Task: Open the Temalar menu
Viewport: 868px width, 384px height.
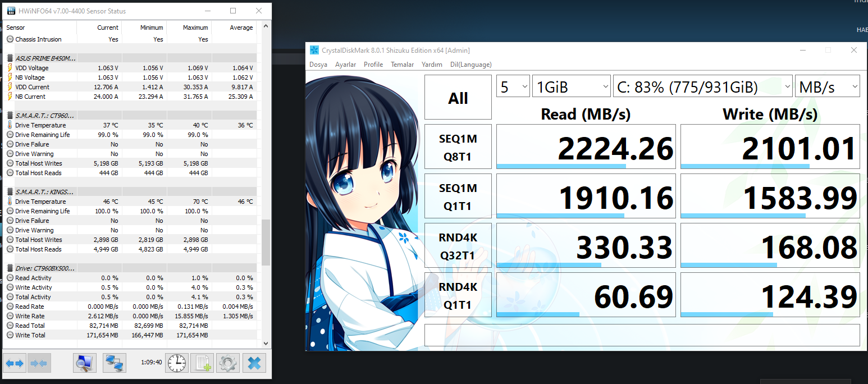Action: pyautogui.click(x=403, y=65)
